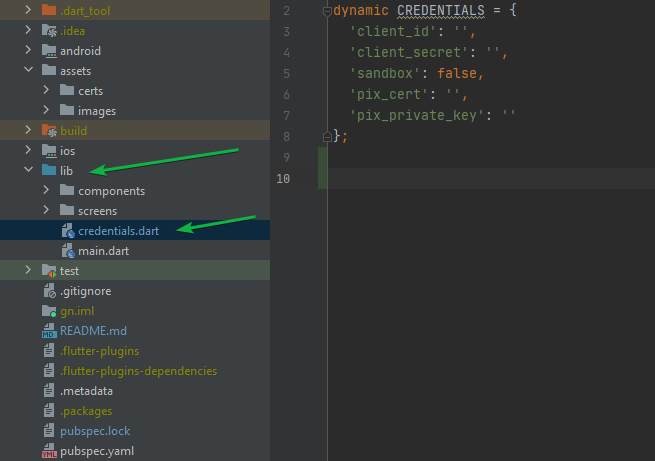Select main.dart in the project tree
655x461 pixels.
tap(135, 251)
